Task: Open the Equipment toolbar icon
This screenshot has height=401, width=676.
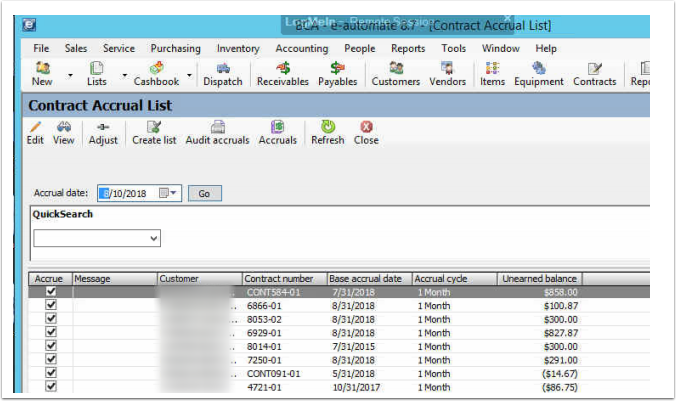Action: 538,74
